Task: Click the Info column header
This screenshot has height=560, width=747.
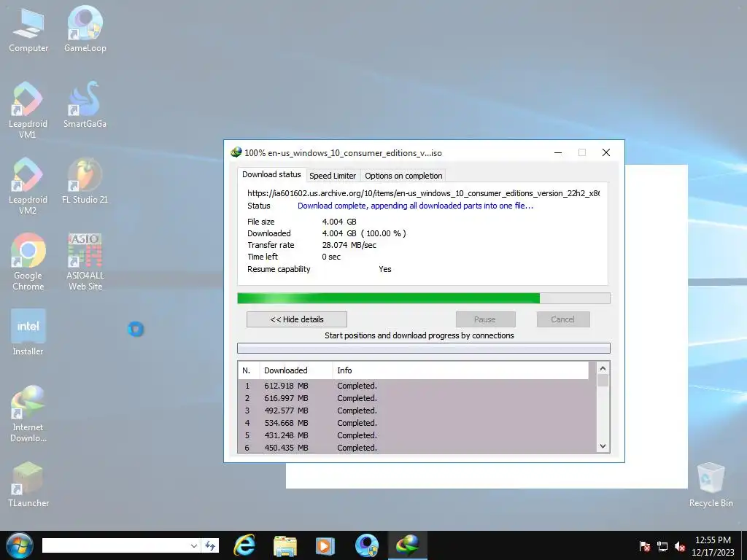Action: tap(460, 370)
